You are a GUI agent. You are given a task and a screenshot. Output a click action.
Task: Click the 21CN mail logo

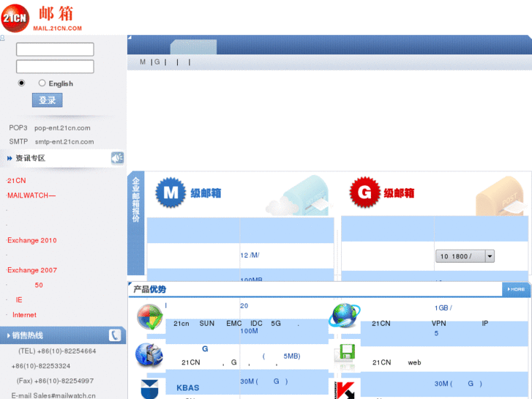pos(42,18)
